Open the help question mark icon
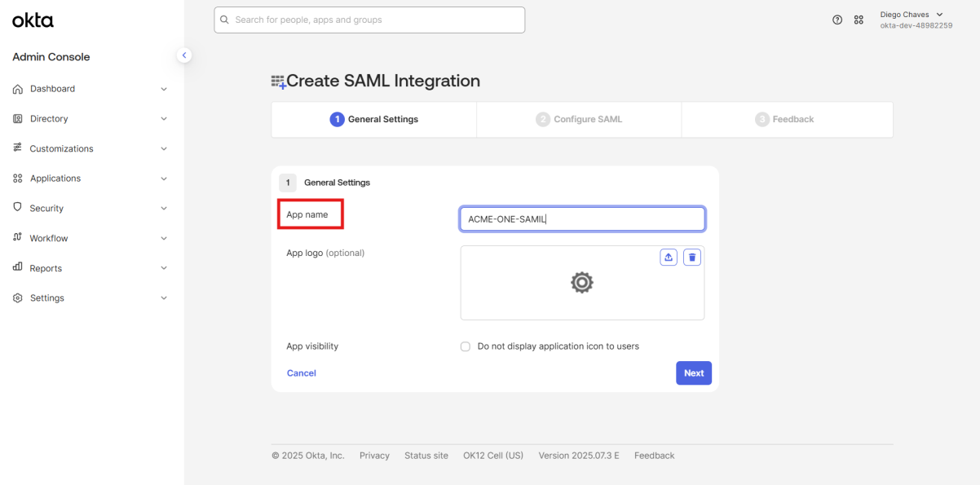The width and height of the screenshot is (980, 485). (837, 20)
